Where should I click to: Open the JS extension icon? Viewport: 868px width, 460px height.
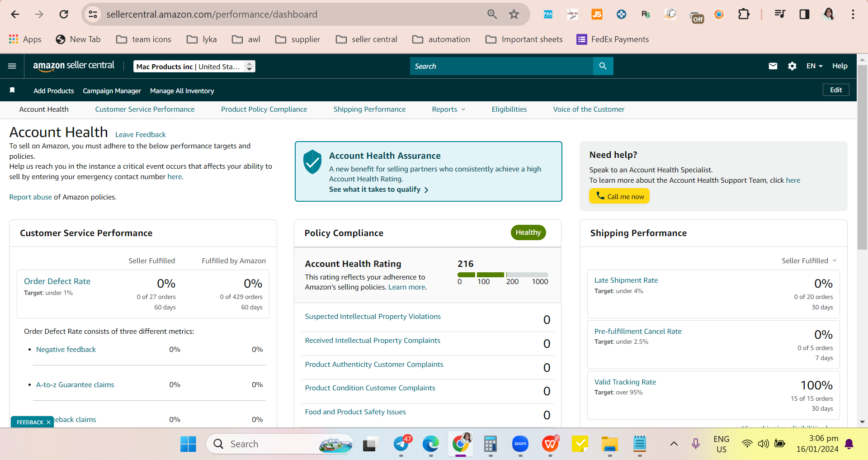tap(597, 14)
